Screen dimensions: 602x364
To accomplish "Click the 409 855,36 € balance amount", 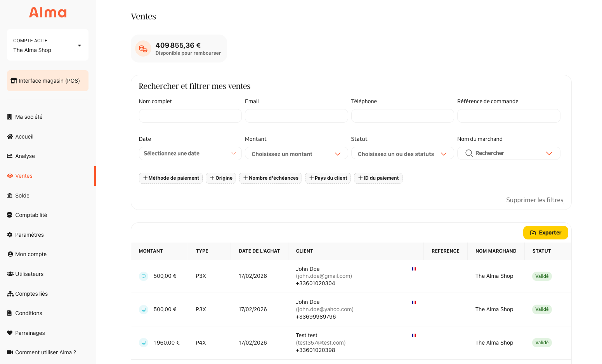I will coord(178,45).
